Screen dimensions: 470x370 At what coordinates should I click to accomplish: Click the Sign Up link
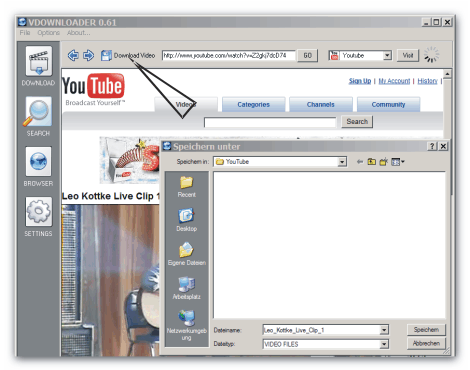click(x=360, y=81)
